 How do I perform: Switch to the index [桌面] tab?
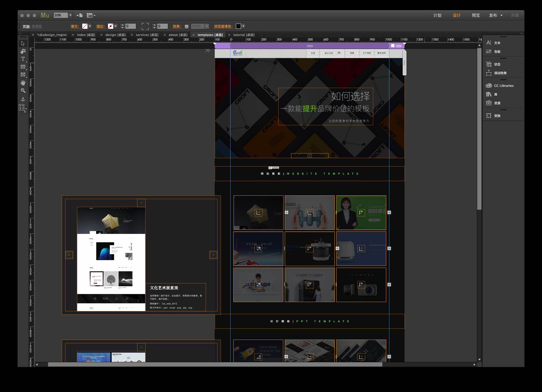pos(86,35)
